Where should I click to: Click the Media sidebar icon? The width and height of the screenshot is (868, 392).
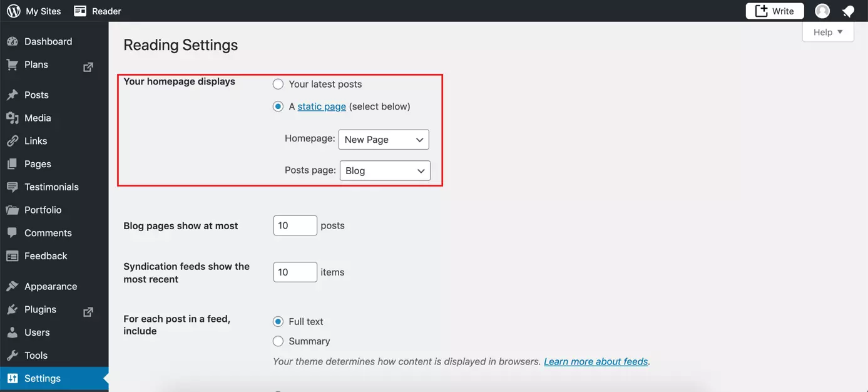pyautogui.click(x=13, y=118)
